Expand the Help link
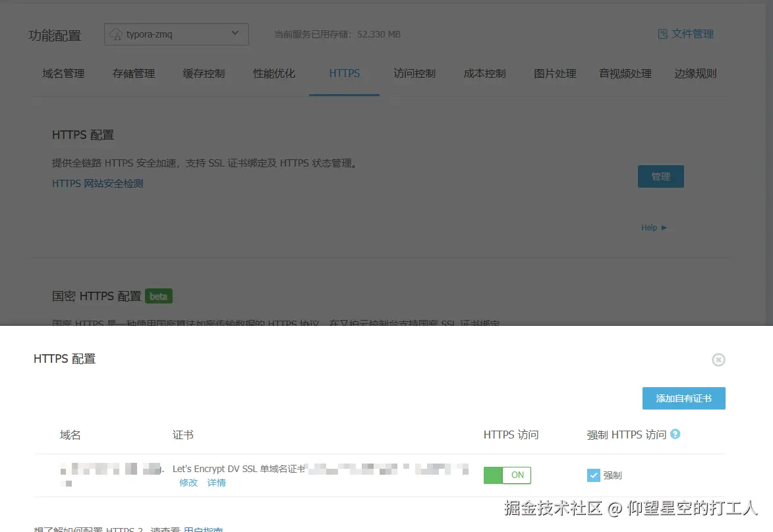This screenshot has width=773, height=532. pos(654,228)
